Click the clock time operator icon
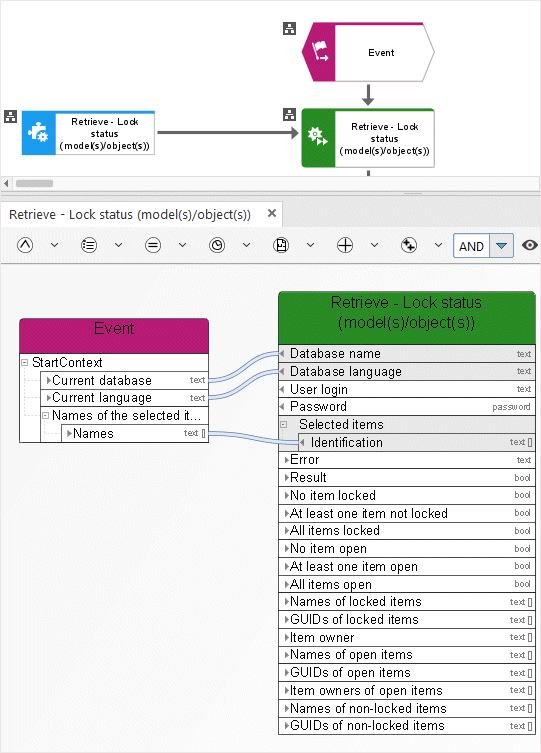This screenshot has height=753, width=541. 217,245
